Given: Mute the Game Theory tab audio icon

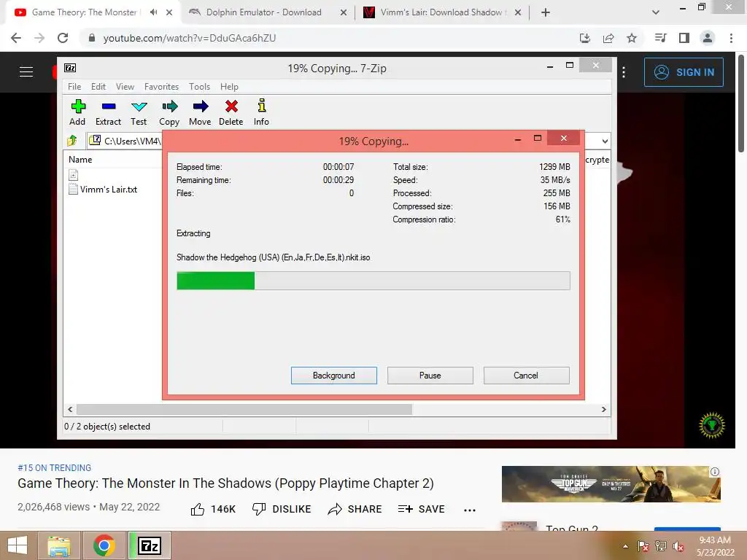Looking at the screenshot, I should (153, 12).
